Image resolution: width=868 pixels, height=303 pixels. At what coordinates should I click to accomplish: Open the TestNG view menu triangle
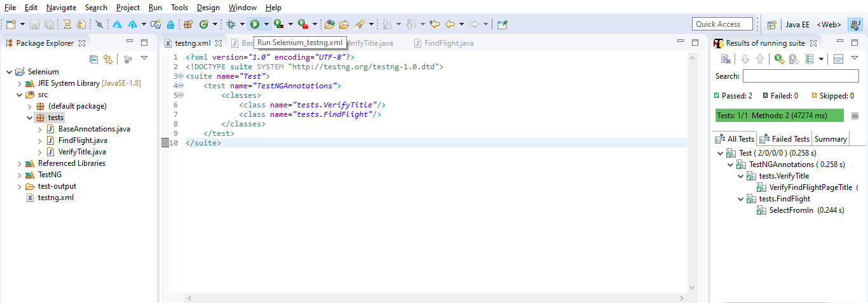[854, 58]
